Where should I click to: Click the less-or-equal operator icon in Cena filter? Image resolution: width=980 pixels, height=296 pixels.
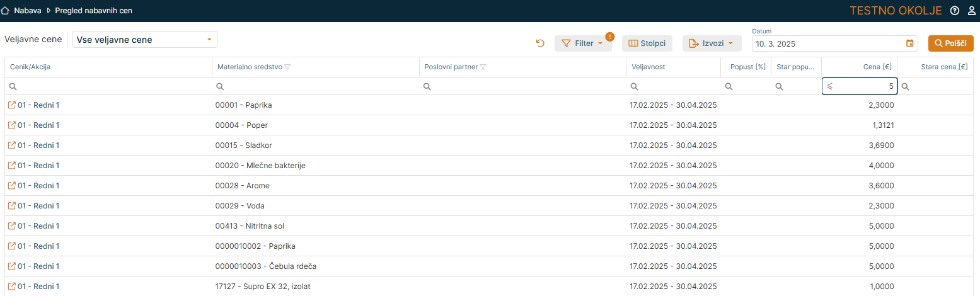(x=830, y=87)
